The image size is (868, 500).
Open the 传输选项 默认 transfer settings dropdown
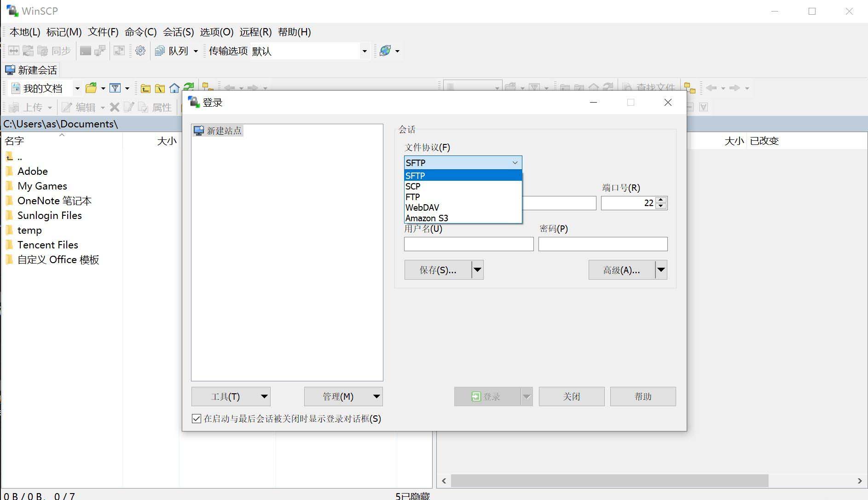tap(365, 51)
